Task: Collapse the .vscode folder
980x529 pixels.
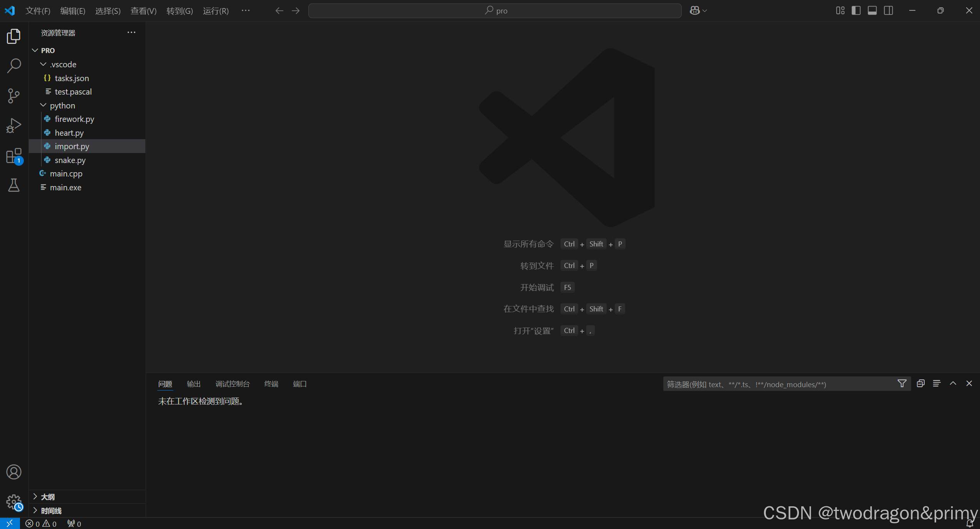Action: click(63, 65)
